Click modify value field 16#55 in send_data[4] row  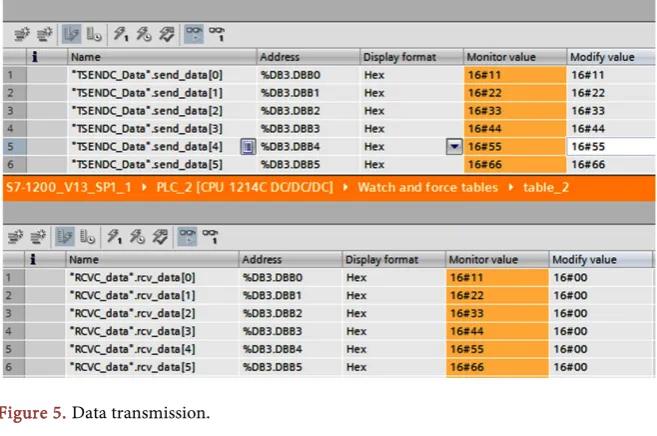(x=611, y=147)
